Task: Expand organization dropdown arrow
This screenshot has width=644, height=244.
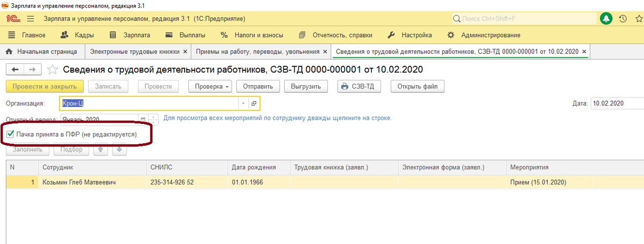Action: click(243, 103)
